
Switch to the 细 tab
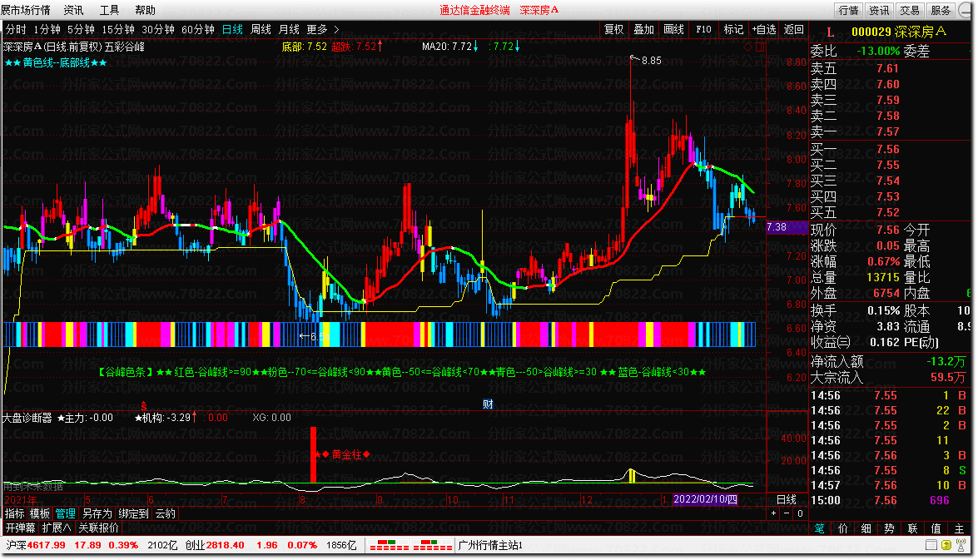coord(866,528)
